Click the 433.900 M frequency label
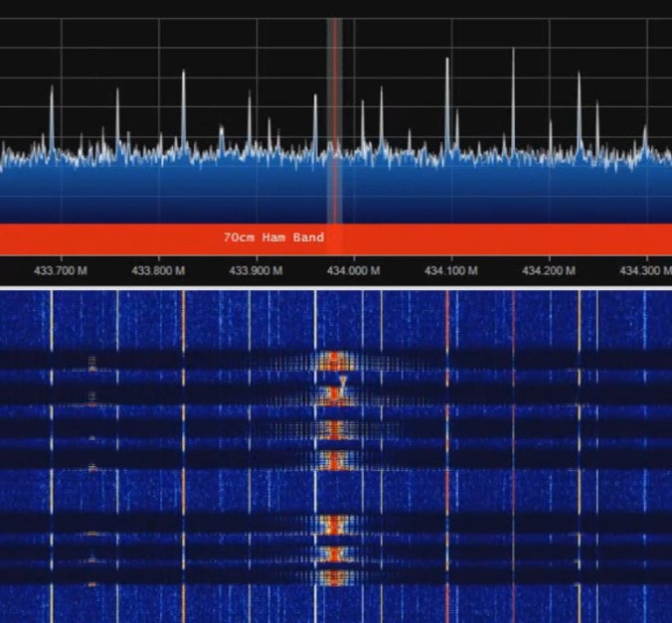This screenshot has height=623, width=672. coord(255,271)
